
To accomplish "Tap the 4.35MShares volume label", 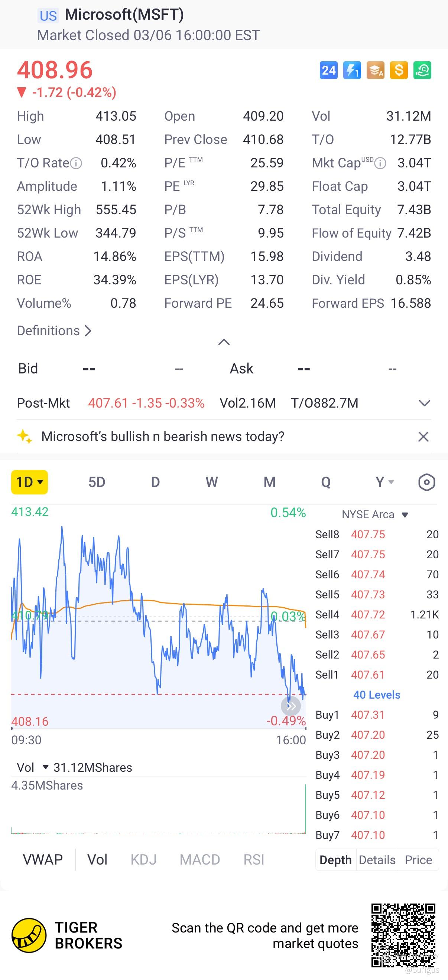I will [x=47, y=785].
